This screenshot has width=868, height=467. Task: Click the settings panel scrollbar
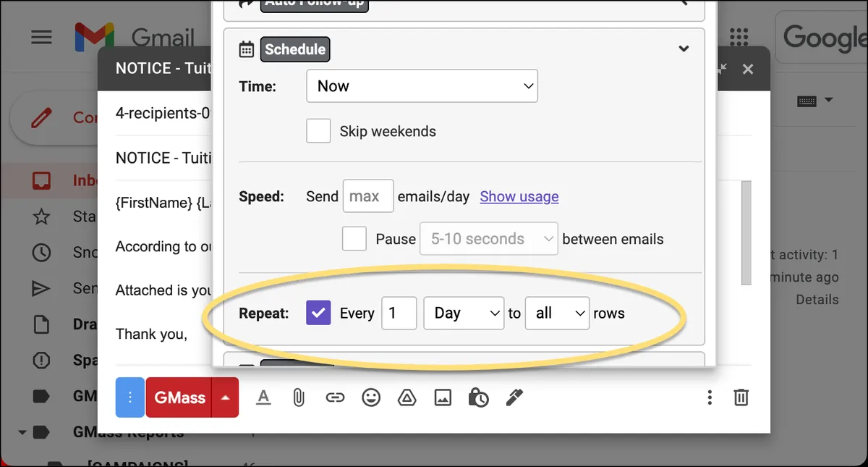[746, 232]
